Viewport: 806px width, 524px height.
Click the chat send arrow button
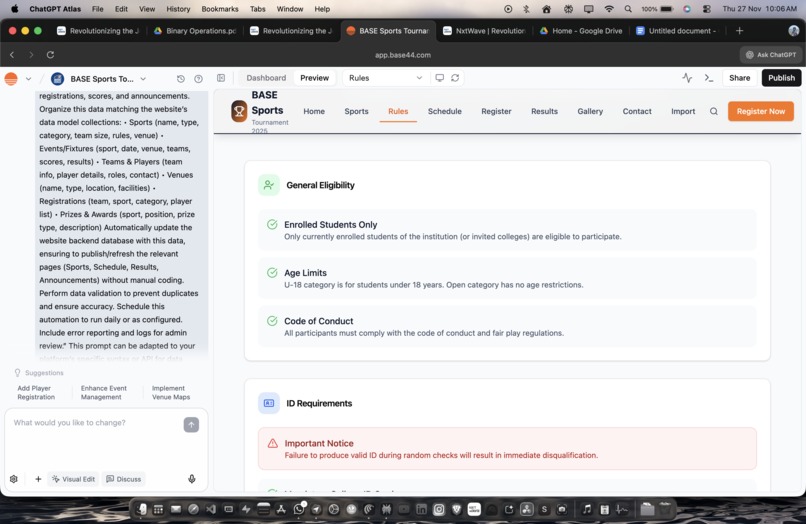coord(191,424)
